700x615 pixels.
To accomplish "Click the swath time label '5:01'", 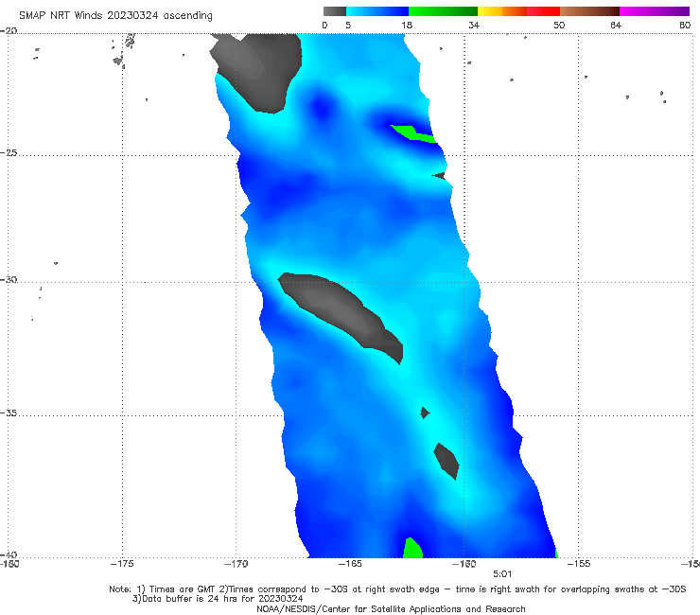I will (x=502, y=574).
